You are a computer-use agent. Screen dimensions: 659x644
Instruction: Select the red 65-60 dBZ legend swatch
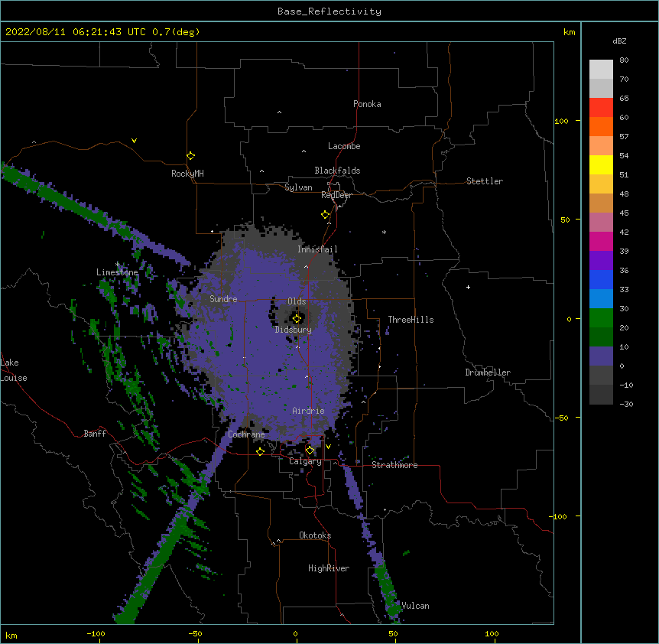pyautogui.click(x=601, y=107)
